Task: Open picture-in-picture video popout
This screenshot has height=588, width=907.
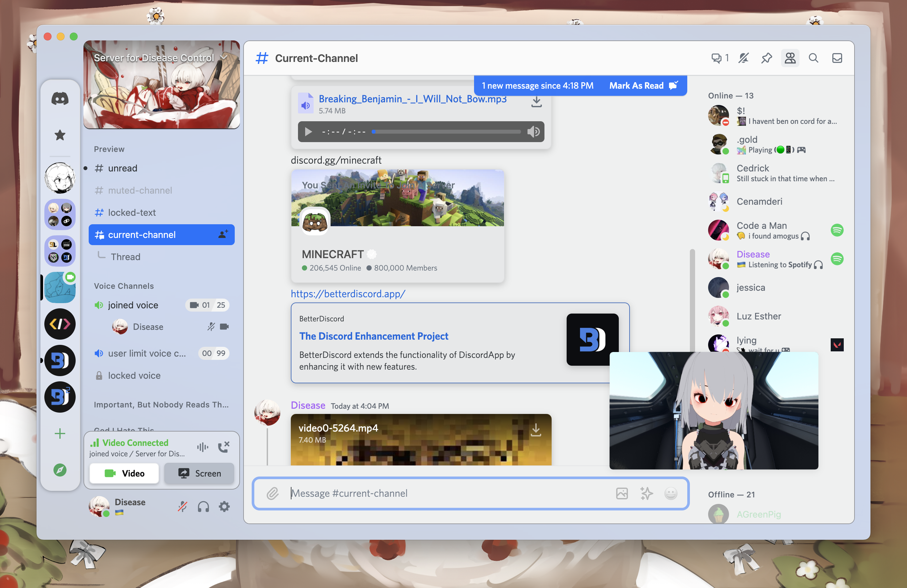Action: tap(714, 410)
